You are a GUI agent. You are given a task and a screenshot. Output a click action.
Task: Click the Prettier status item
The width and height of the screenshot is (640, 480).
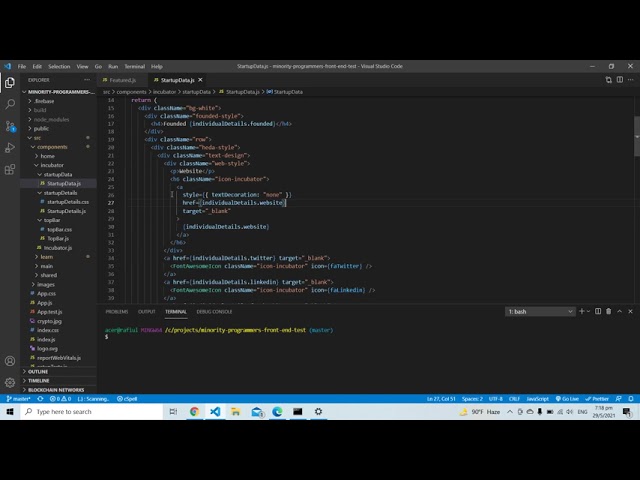pyautogui.click(x=597, y=399)
